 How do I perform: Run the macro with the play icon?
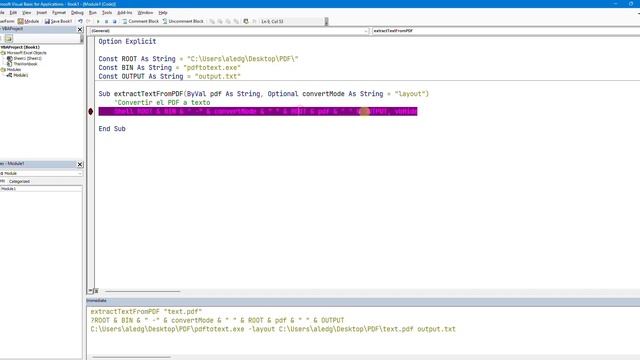98,21
